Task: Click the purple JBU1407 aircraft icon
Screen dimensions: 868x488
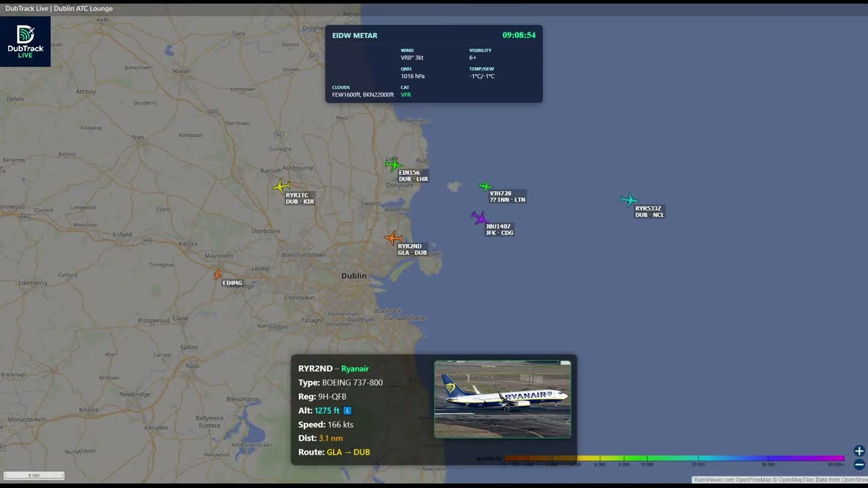Action: pyautogui.click(x=479, y=218)
